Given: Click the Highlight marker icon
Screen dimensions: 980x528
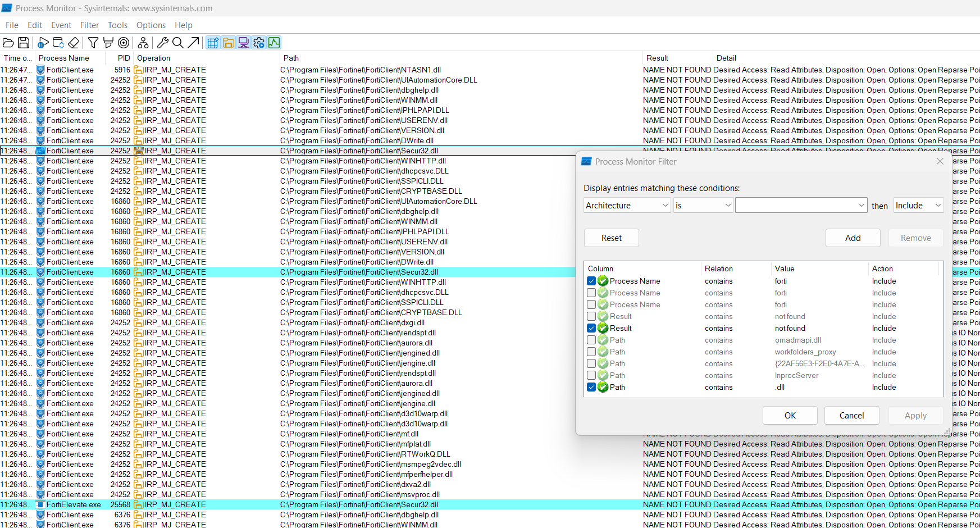Looking at the screenshot, I should coord(108,43).
